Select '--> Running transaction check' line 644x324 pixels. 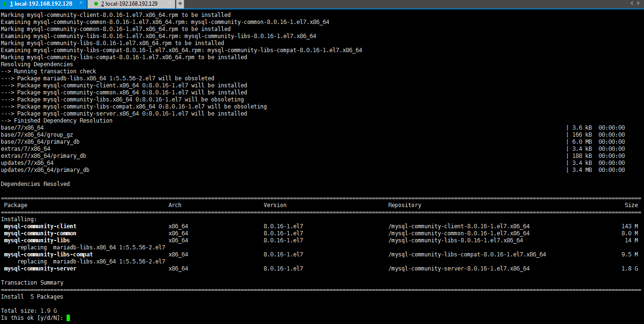tap(48, 71)
